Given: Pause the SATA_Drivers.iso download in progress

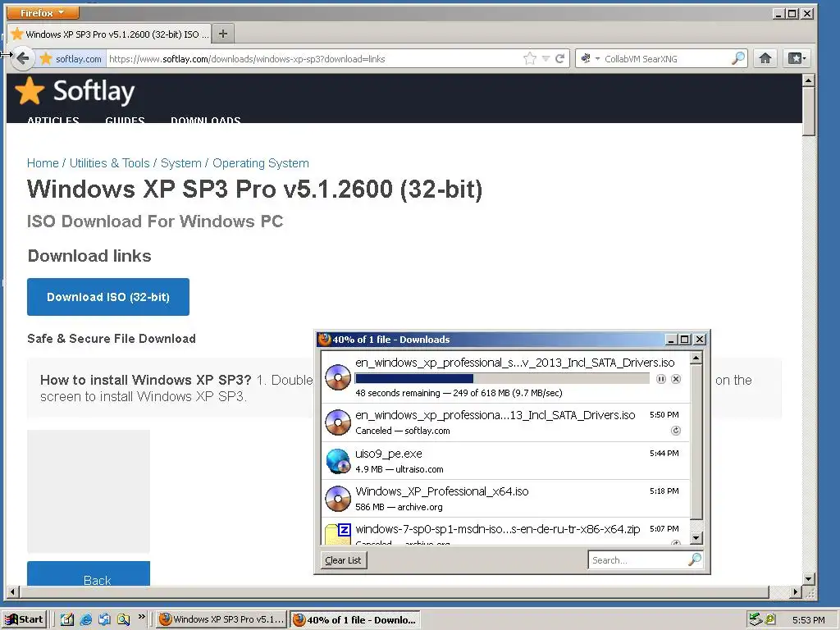Looking at the screenshot, I should [661, 379].
